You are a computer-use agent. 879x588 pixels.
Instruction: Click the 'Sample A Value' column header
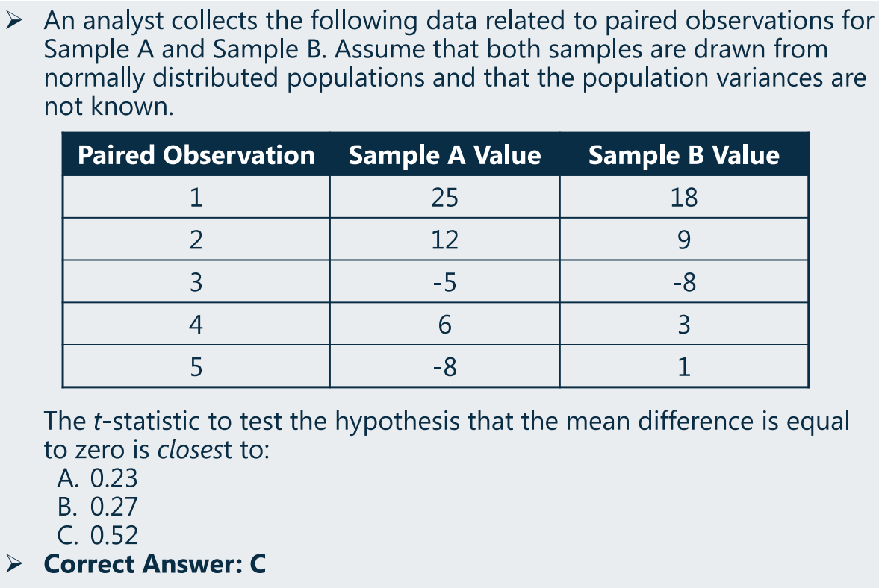click(x=445, y=155)
